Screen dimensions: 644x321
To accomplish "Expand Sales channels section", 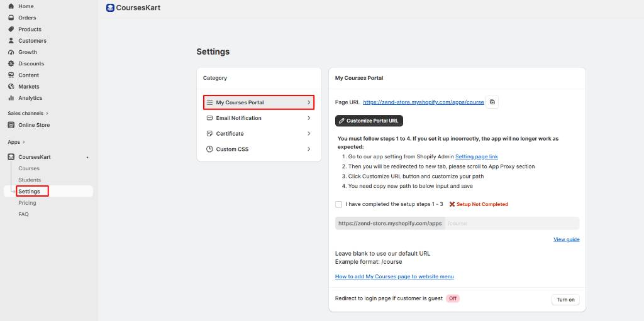I will [28, 113].
